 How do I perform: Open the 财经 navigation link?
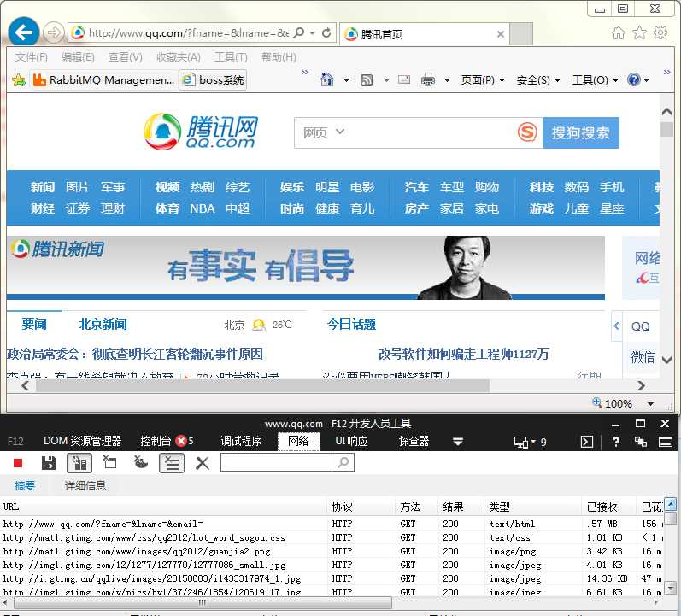pos(43,208)
